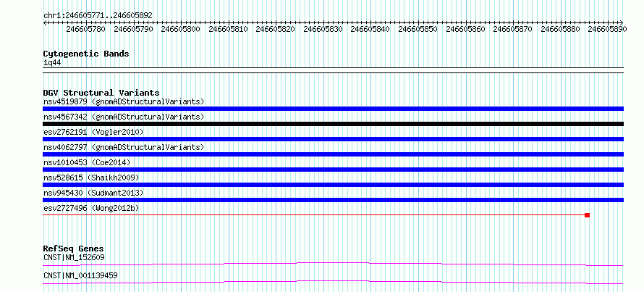The image size is (644, 292).
Task: Click the blue bar for nsv4062797
Action: pos(333,154)
